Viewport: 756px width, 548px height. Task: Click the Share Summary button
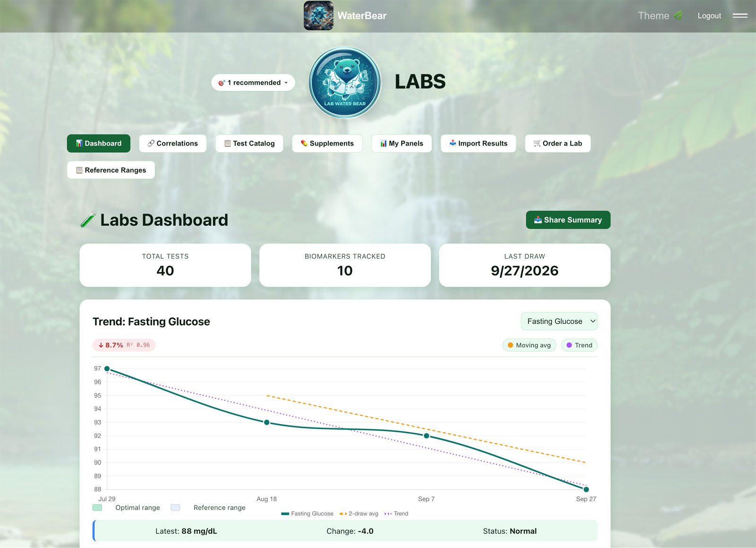pyautogui.click(x=568, y=220)
